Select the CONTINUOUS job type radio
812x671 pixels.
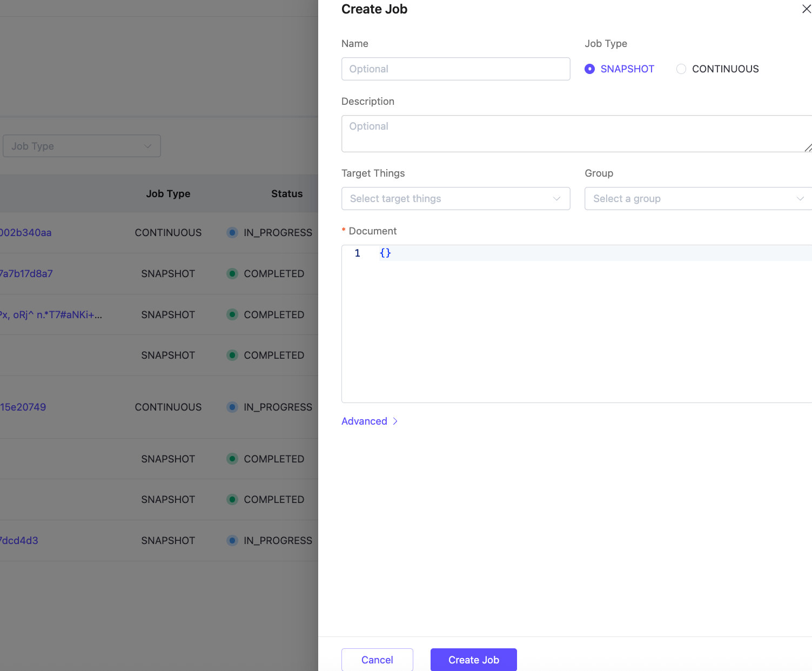(681, 69)
